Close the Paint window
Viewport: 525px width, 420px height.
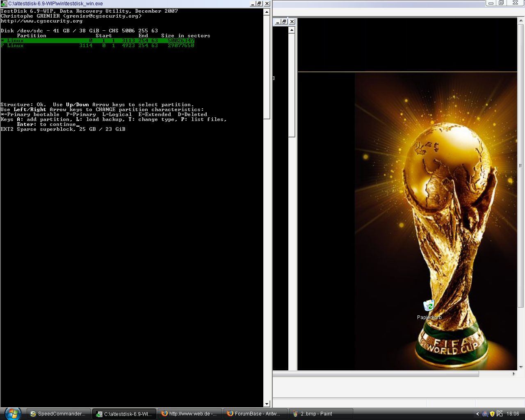pos(515,3)
